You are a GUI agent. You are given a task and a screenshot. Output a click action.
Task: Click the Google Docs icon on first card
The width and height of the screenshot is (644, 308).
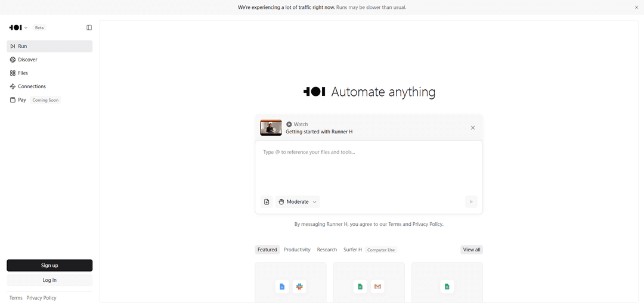click(x=282, y=287)
